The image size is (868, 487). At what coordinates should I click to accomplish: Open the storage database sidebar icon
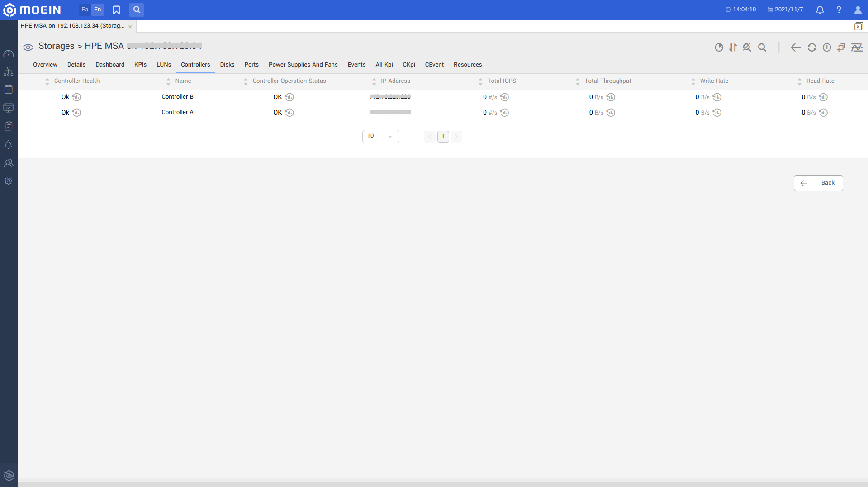click(x=9, y=90)
